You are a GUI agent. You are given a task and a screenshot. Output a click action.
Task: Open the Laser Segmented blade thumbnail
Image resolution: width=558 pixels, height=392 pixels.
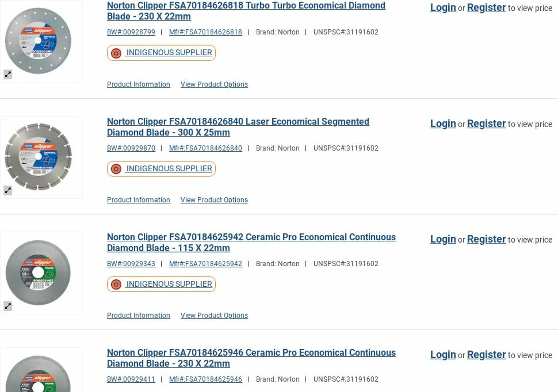tap(38, 157)
